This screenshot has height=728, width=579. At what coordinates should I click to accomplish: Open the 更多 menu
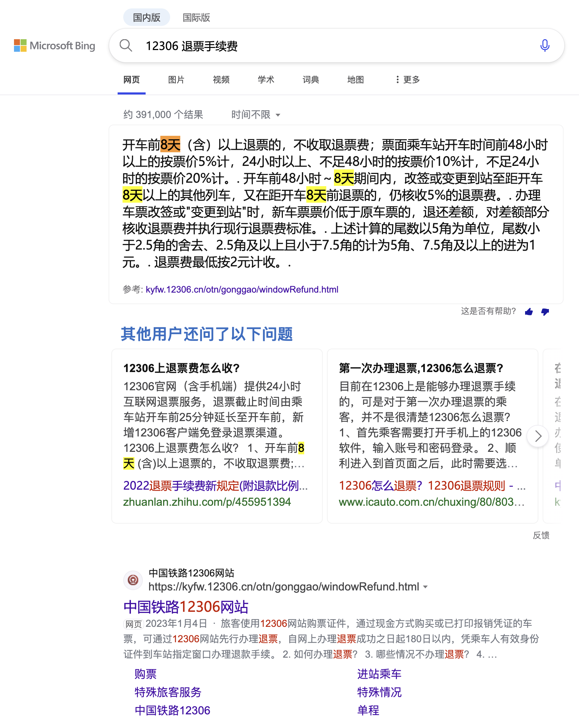408,80
